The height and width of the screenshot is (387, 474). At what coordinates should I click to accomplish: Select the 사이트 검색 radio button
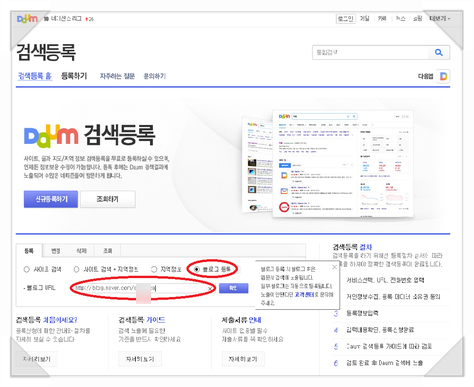pos(27,269)
